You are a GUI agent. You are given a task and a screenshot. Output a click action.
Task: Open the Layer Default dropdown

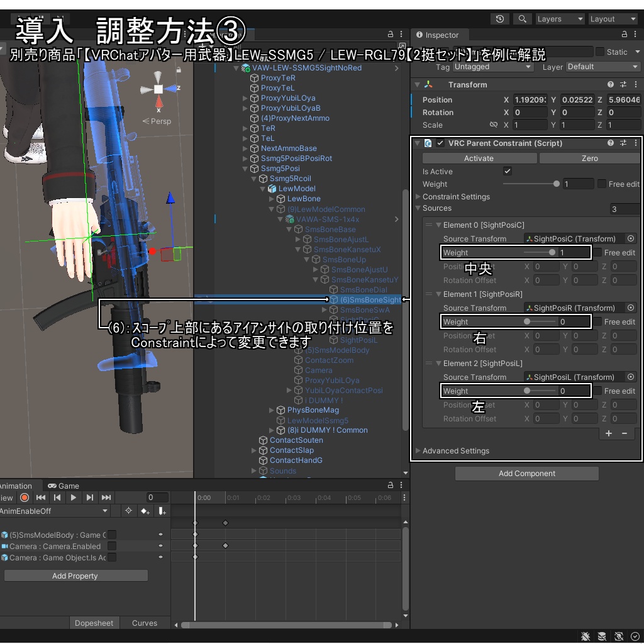602,67
